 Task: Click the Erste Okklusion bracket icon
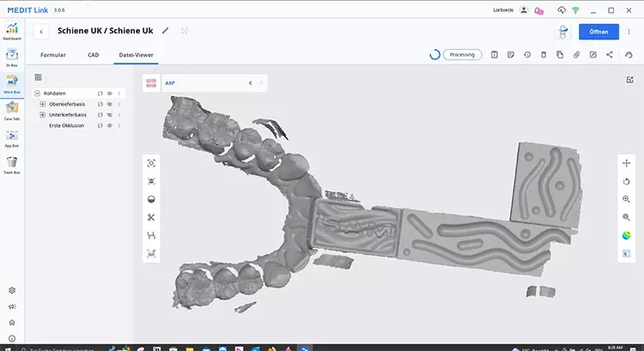pos(100,125)
